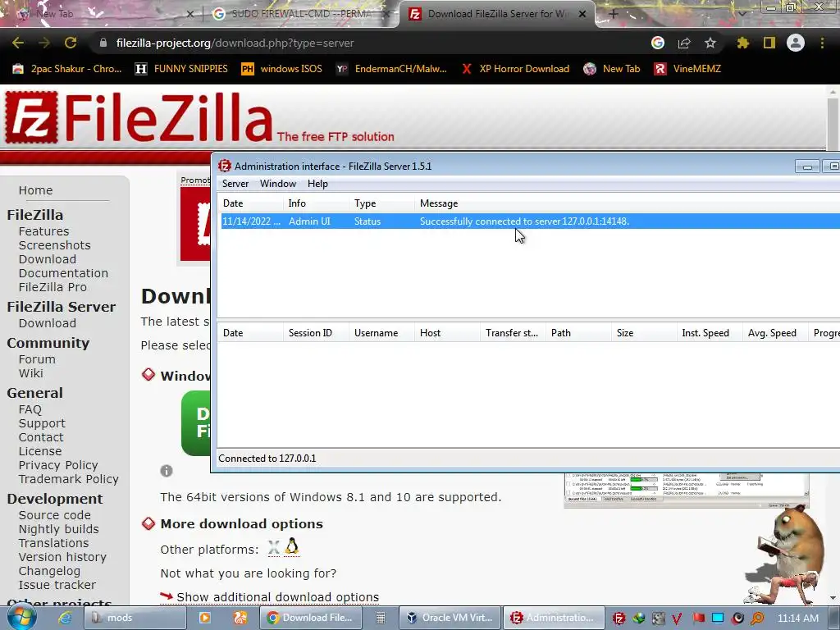
Task: Bookmark this page with the star icon
Action: (710, 43)
